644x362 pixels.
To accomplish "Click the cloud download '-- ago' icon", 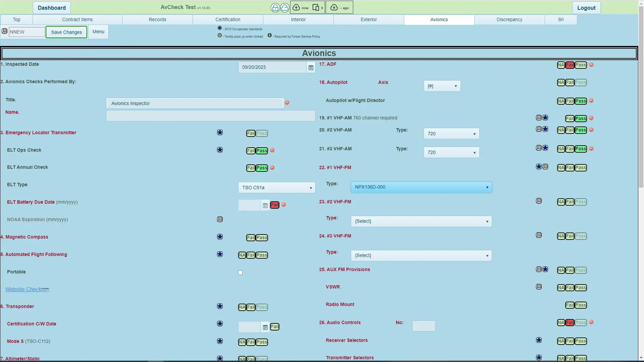I will (x=334, y=7).
